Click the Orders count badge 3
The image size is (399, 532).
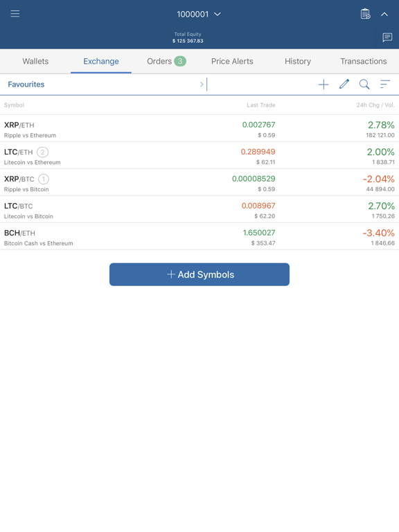(180, 61)
